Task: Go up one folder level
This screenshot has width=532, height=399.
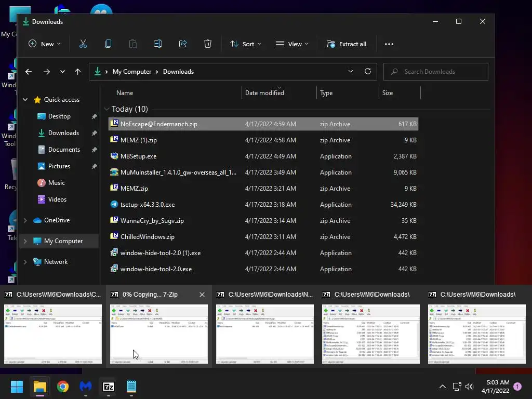Action: (78, 72)
